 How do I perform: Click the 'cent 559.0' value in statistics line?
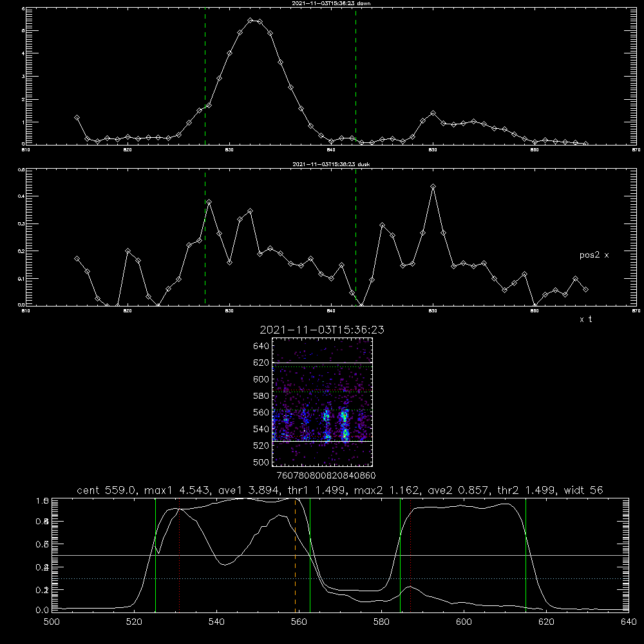[107, 490]
